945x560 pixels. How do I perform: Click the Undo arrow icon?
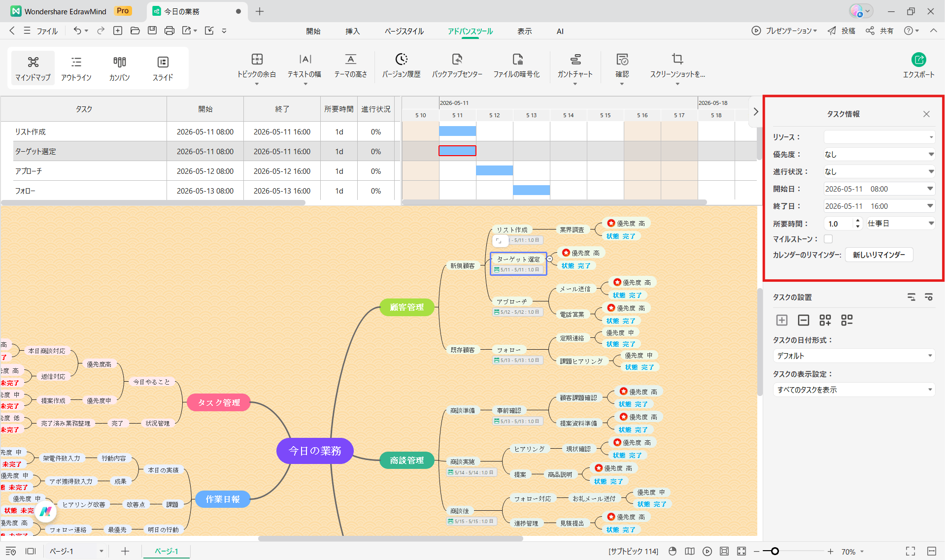click(77, 31)
